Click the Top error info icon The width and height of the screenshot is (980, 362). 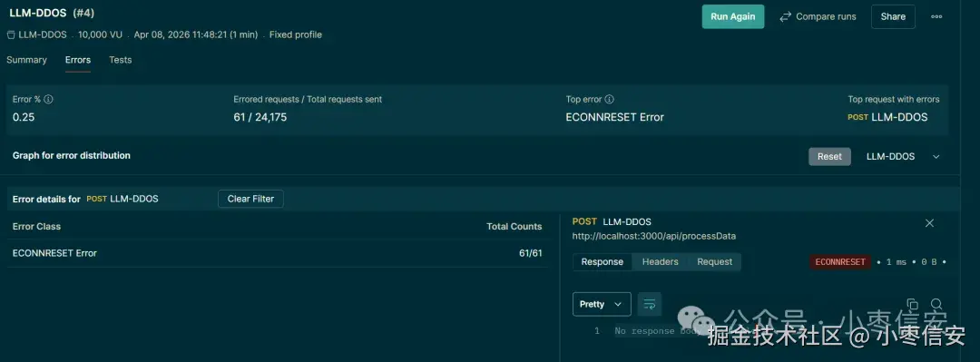click(610, 100)
